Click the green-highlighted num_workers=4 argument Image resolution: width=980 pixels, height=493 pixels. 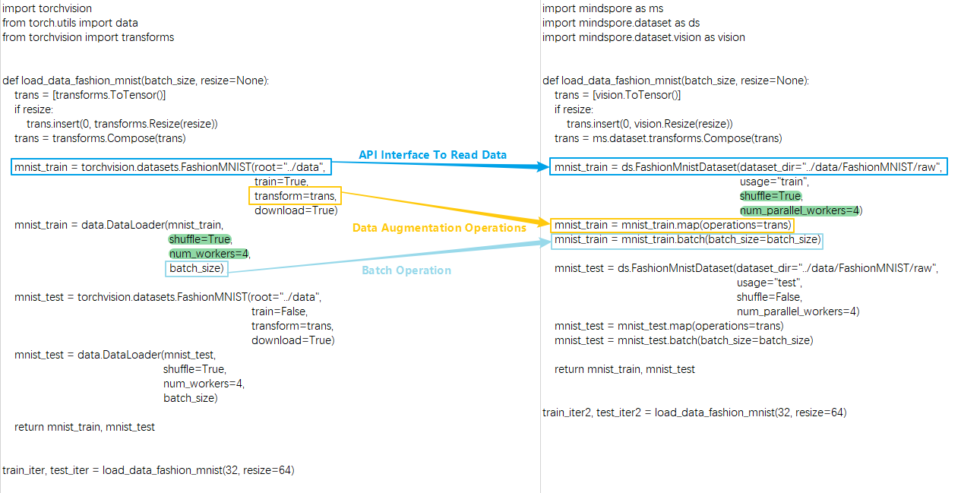pos(209,254)
